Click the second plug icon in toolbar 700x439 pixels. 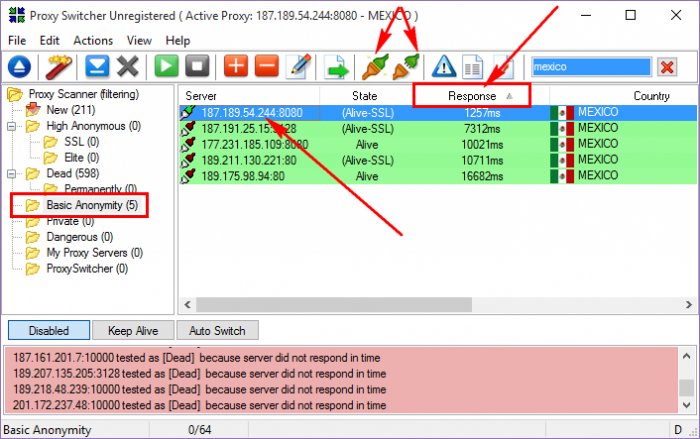pos(406,67)
